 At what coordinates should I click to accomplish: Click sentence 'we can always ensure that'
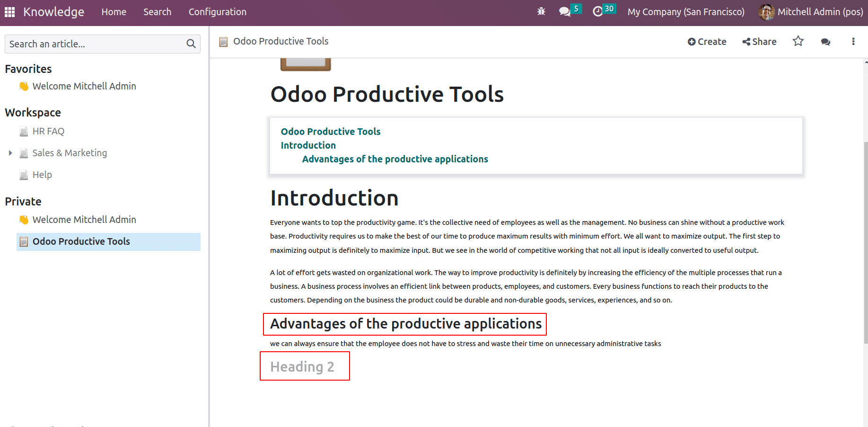[465, 344]
